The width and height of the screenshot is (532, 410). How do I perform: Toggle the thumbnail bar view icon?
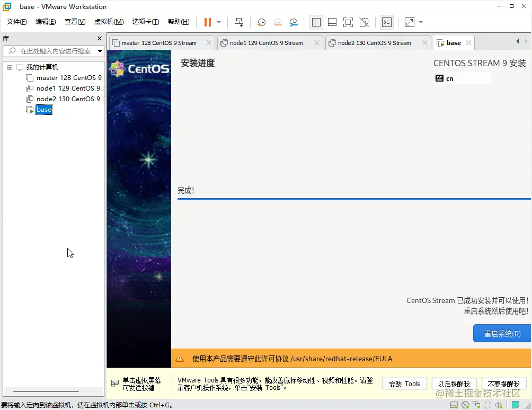332,22
